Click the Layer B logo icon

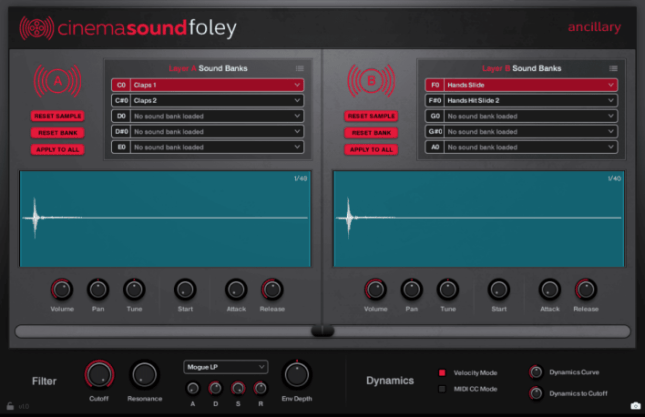371,81
